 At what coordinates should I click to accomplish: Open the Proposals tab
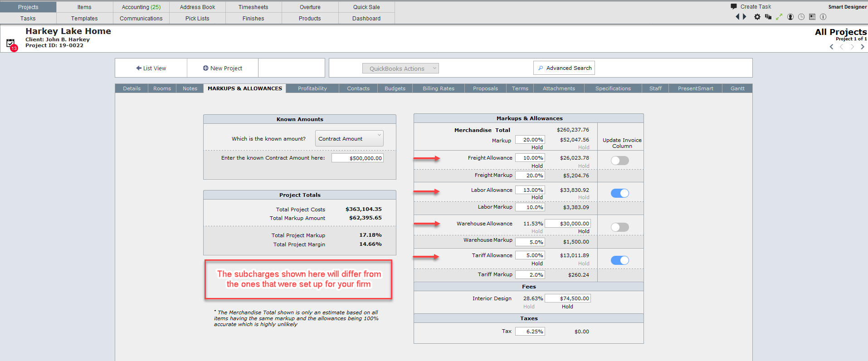click(485, 88)
